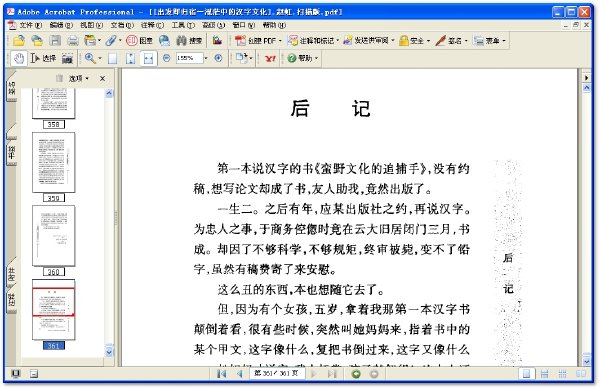Viewport: 600px width, 389px height.
Task: Click the zoom percentage input field
Action: click(189, 58)
